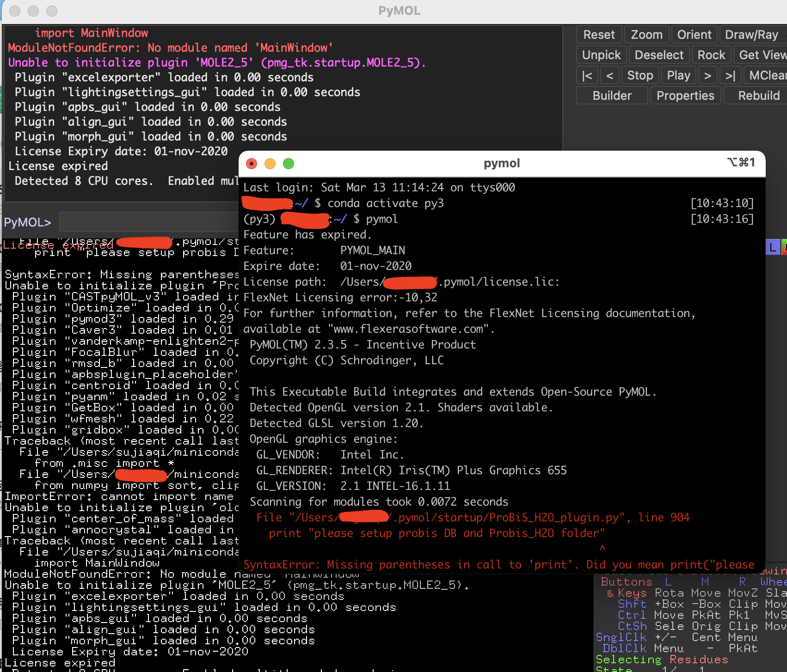Click 'PyMOL(TM) 2.3.5 - Incentive Product' line
Viewport: 787px width, 672px height.
pos(363,345)
